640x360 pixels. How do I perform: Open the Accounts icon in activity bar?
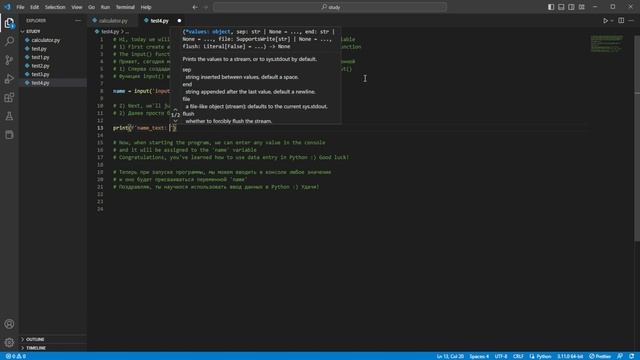point(9,324)
